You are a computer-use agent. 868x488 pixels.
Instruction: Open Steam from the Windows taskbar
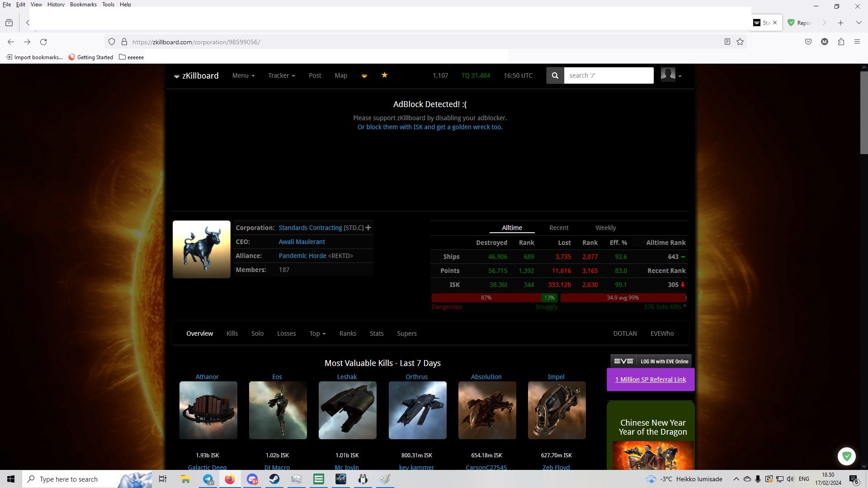click(274, 479)
